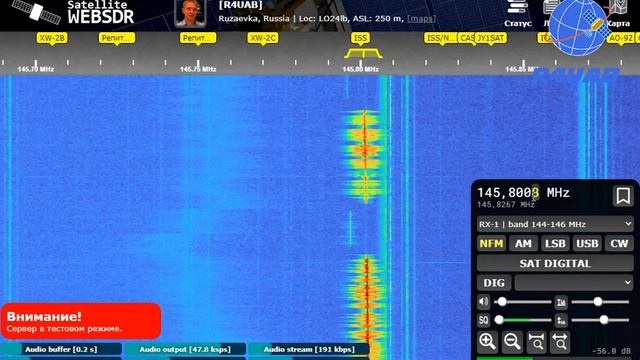Toggle the DIG decoder button
The height and width of the screenshot is (360, 640).
tap(494, 282)
